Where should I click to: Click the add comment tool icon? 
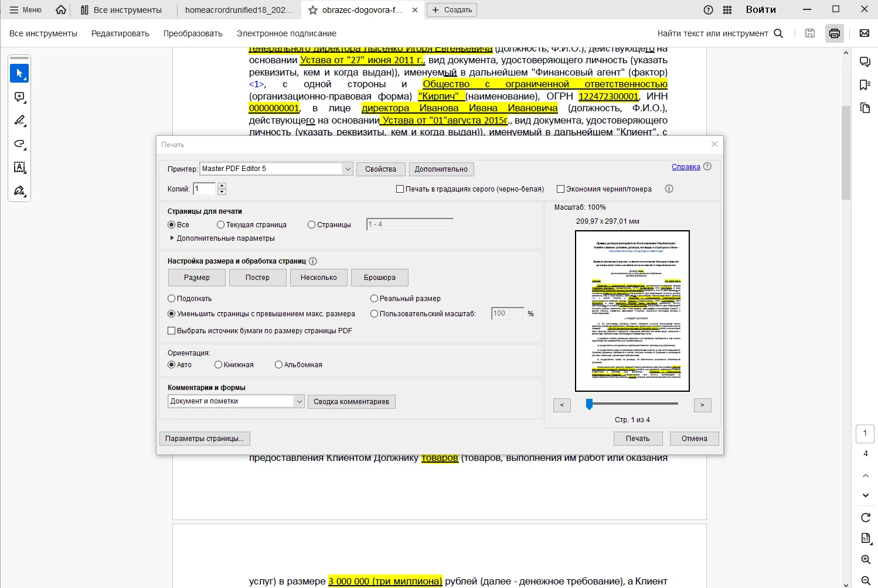(x=19, y=97)
